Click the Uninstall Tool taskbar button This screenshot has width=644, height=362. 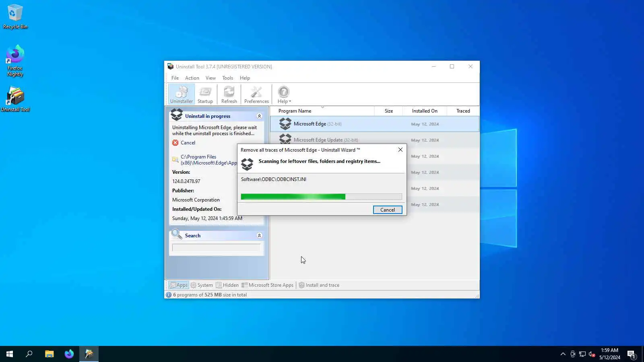pos(89,354)
